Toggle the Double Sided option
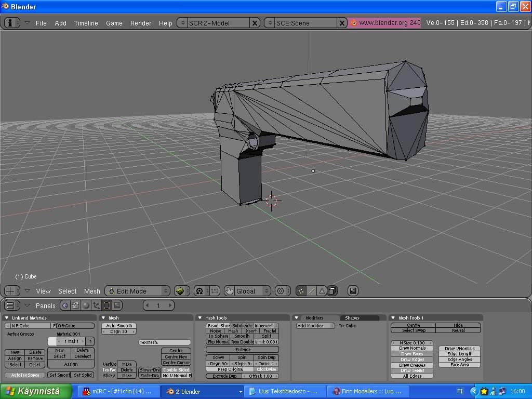This screenshot has height=399, width=532. [176, 370]
